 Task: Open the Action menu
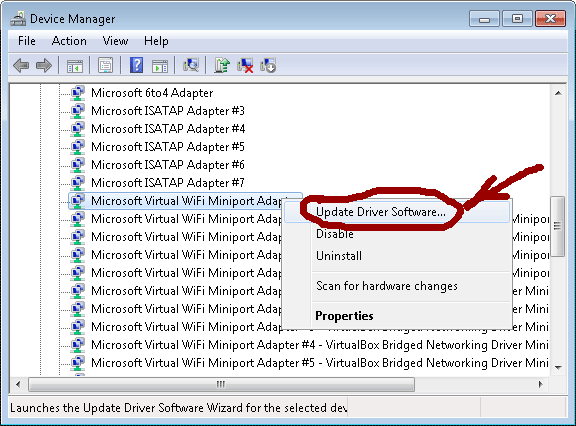click(69, 41)
